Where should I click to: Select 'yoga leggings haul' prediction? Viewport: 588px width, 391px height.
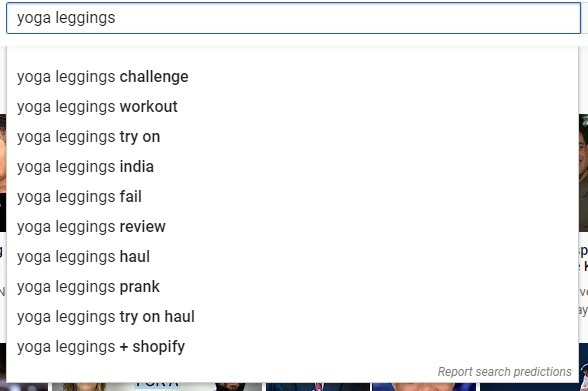292,257
